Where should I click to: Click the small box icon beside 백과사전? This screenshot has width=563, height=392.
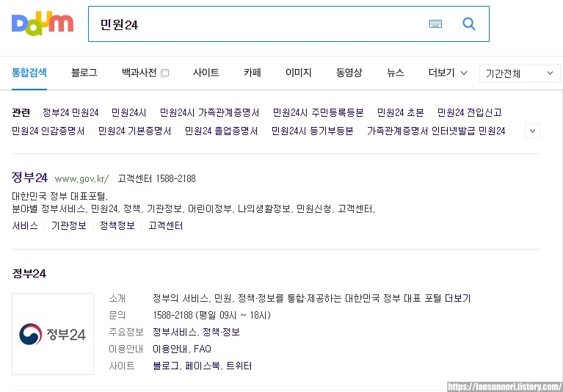[x=164, y=73]
